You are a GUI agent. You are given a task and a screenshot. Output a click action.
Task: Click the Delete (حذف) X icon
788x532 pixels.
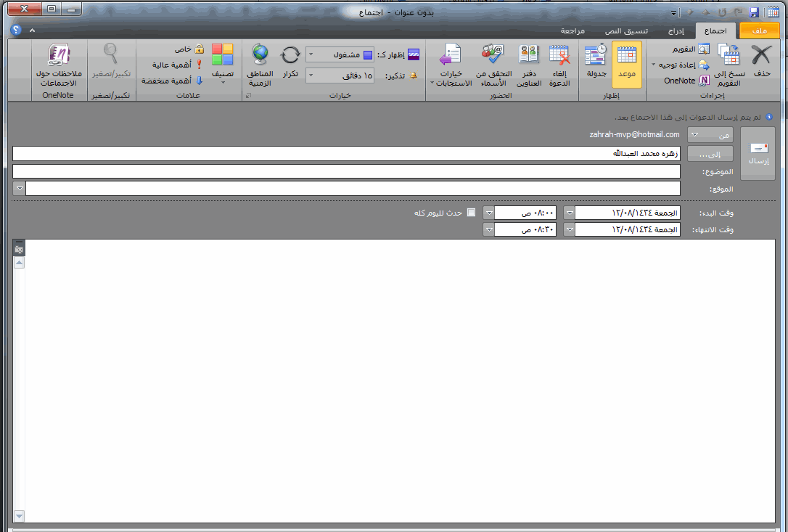(x=761, y=55)
